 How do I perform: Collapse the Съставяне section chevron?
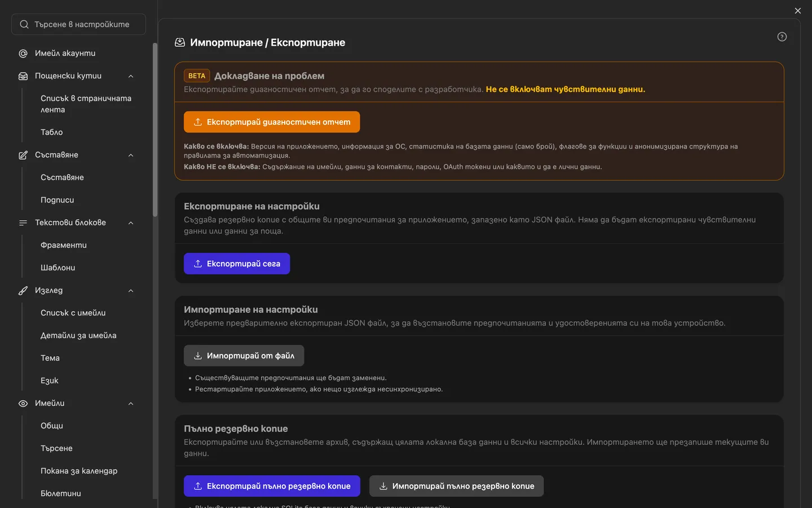click(x=131, y=155)
